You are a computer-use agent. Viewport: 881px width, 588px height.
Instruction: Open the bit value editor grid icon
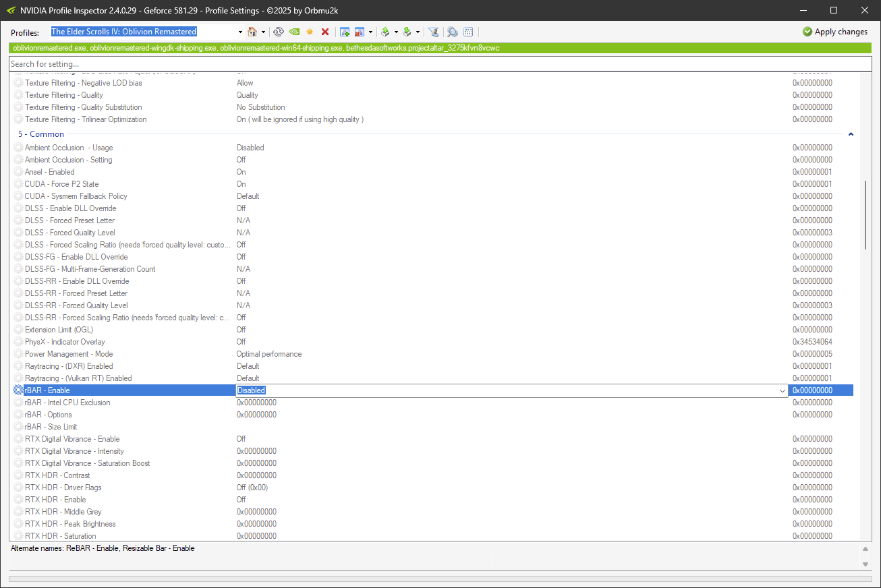(469, 32)
